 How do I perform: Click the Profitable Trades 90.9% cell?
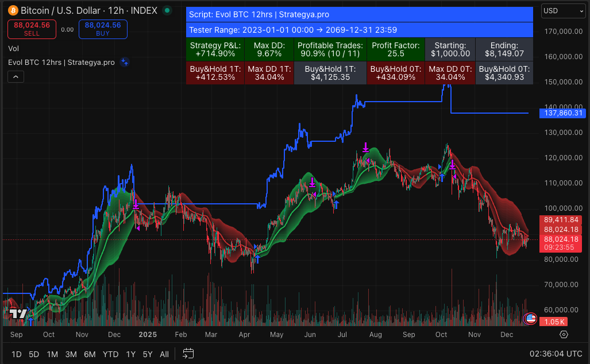(x=330, y=49)
